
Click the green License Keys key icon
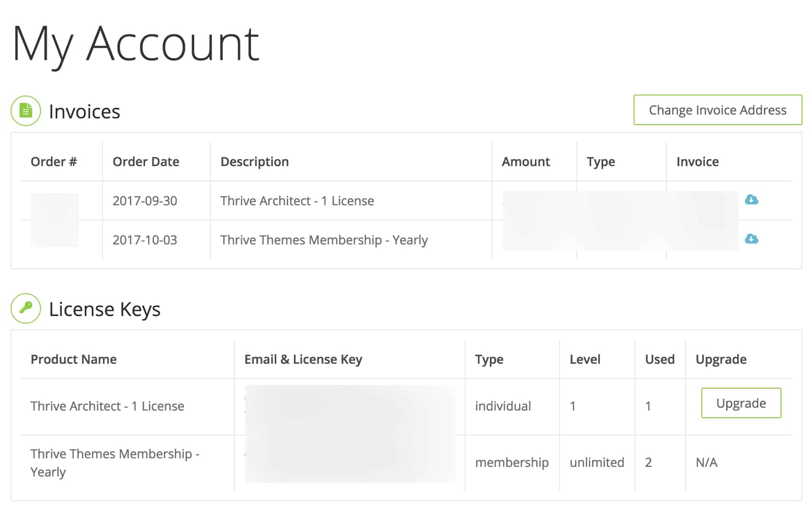pyautogui.click(x=25, y=308)
